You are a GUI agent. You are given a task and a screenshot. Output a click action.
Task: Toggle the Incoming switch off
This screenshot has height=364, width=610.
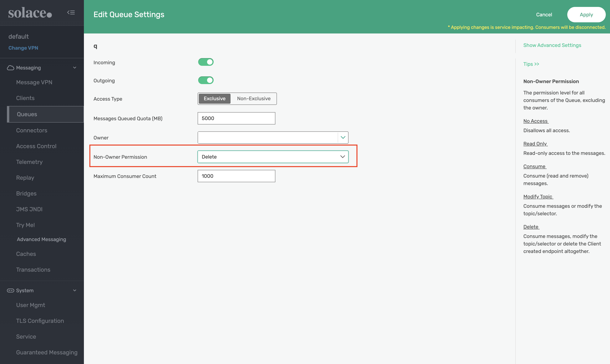click(206, 62)
